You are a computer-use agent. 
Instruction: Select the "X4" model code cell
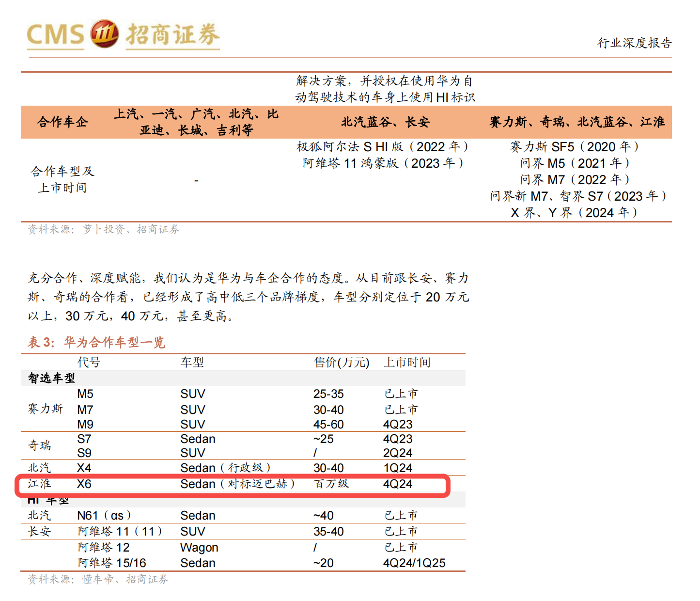tap(84, 468)
